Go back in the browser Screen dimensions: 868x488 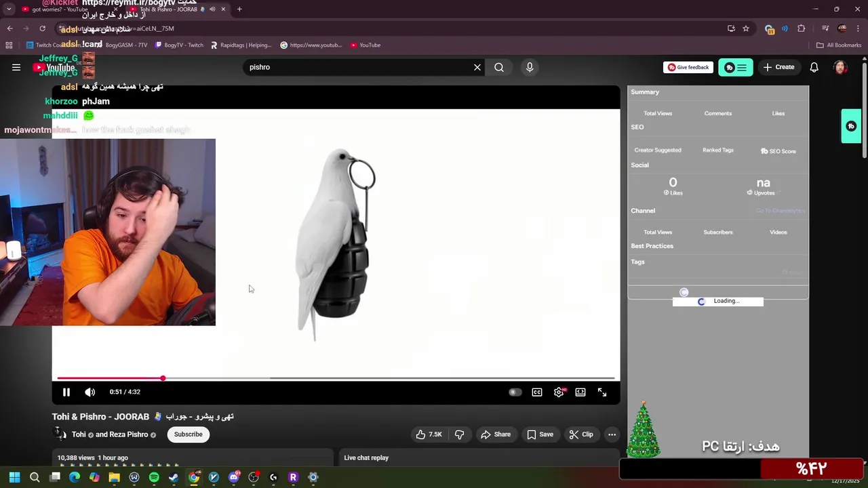pyautogui.click(x=9, y=28)
